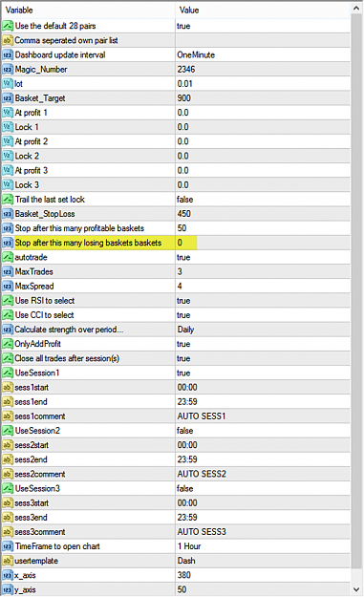Image resolution: width=364 pixels, height=597 pixels.
Task: Edit the Magic_Number value 2346
Action: pos(186,70)
